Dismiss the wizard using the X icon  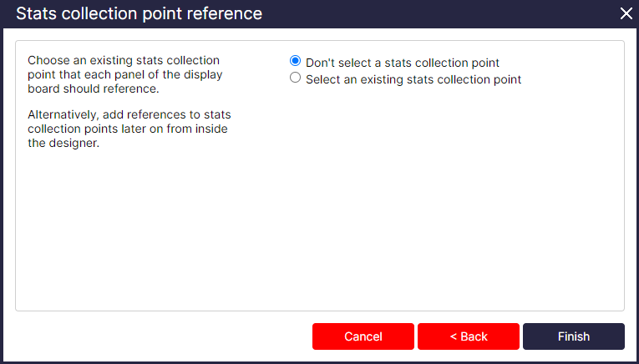tap(626, 13)
